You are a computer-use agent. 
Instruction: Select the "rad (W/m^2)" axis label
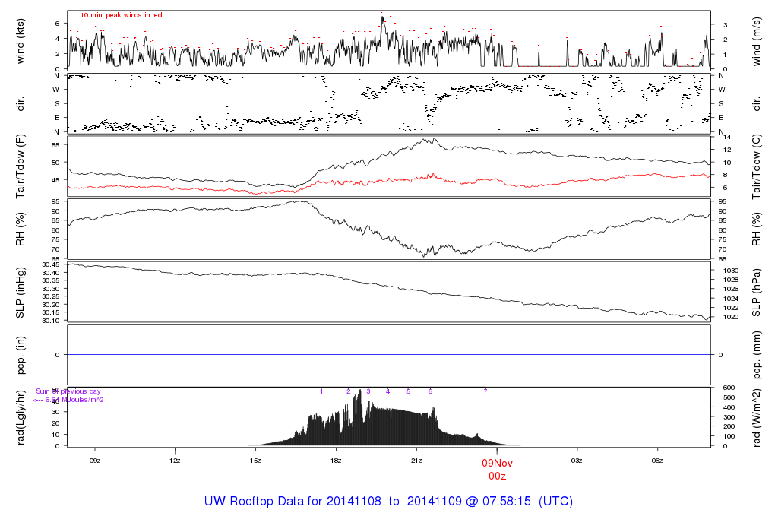(x=756, y=417)
